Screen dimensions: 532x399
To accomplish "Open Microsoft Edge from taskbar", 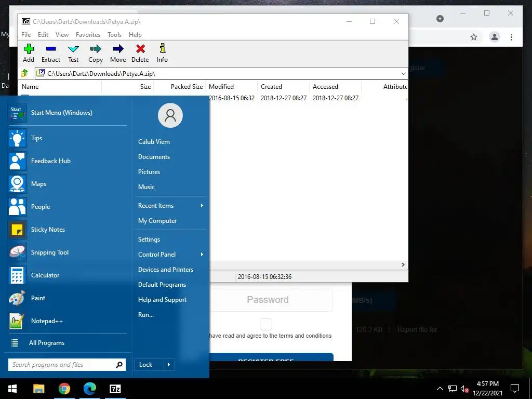I will click(x=89, y=389).
